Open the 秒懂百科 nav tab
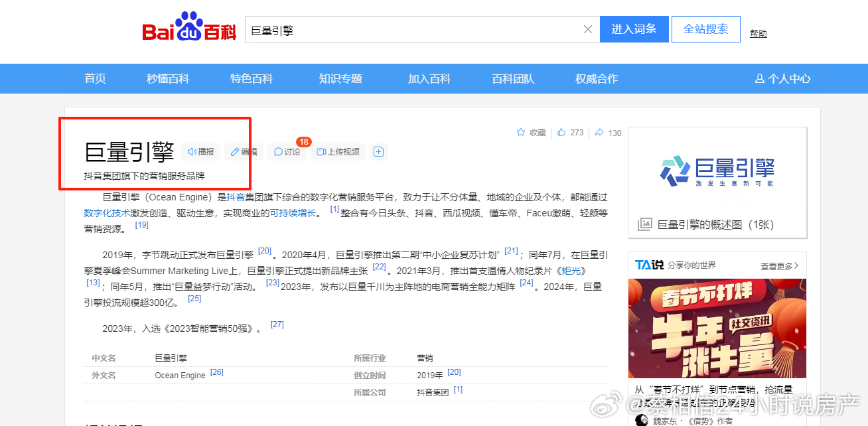 [x=168, y=79]
